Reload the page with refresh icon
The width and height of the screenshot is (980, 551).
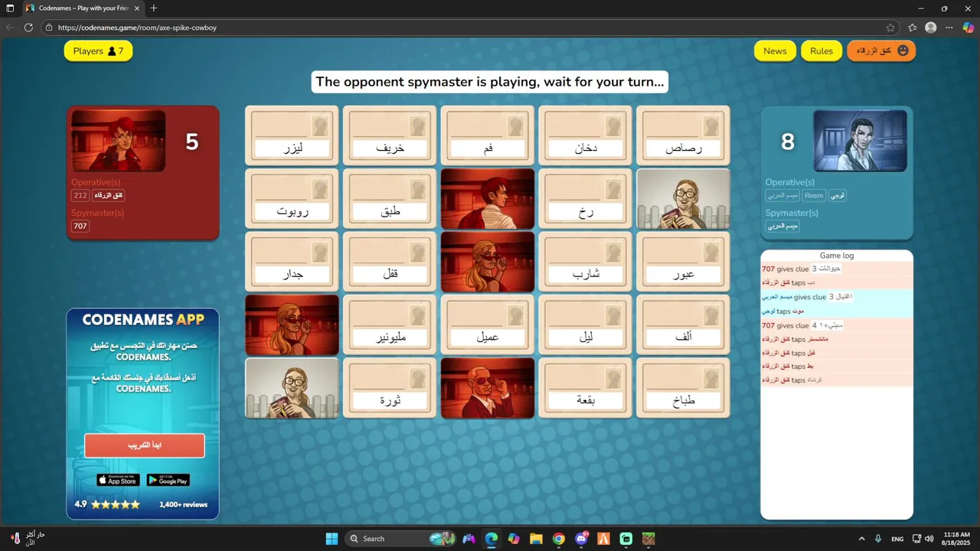pyautogui.click(x=29, y=28)
